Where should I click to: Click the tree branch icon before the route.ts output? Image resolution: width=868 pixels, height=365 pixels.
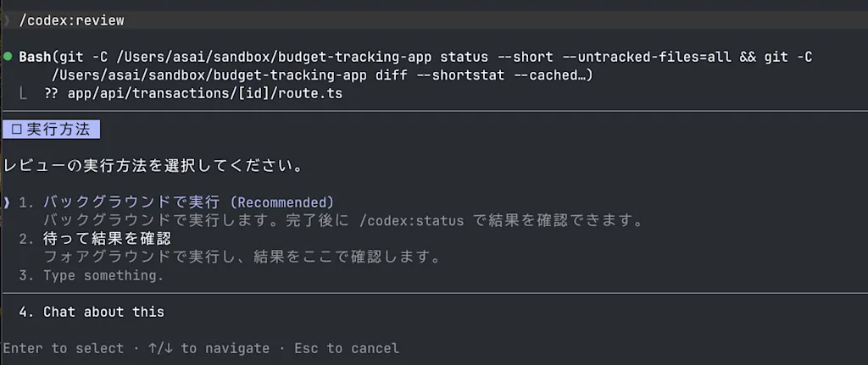(23, 94)
